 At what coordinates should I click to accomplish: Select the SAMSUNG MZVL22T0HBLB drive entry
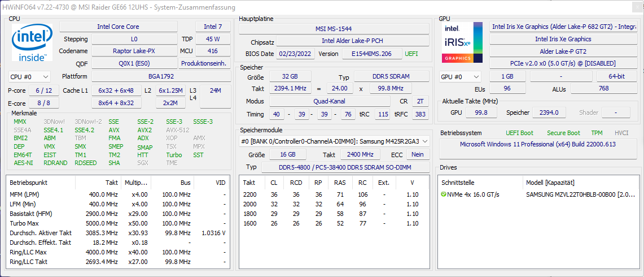point(579,194)
